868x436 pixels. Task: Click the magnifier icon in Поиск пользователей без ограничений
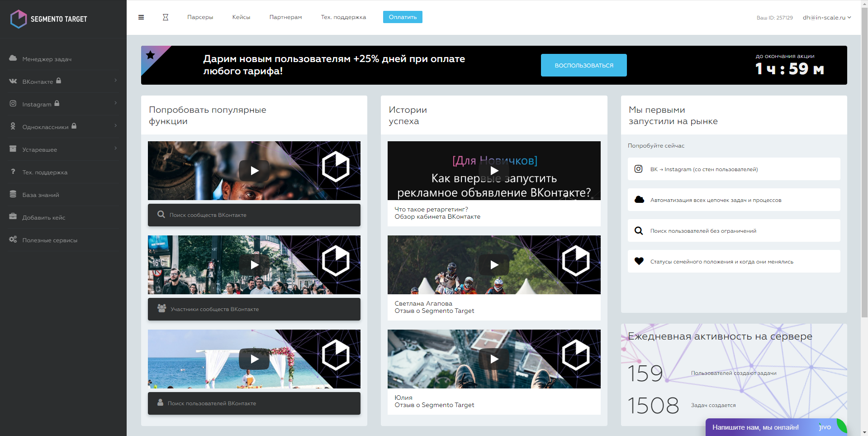point(639,231)
